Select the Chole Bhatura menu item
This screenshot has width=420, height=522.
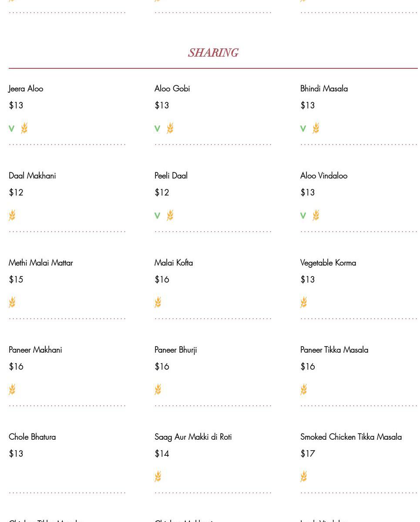32,437
